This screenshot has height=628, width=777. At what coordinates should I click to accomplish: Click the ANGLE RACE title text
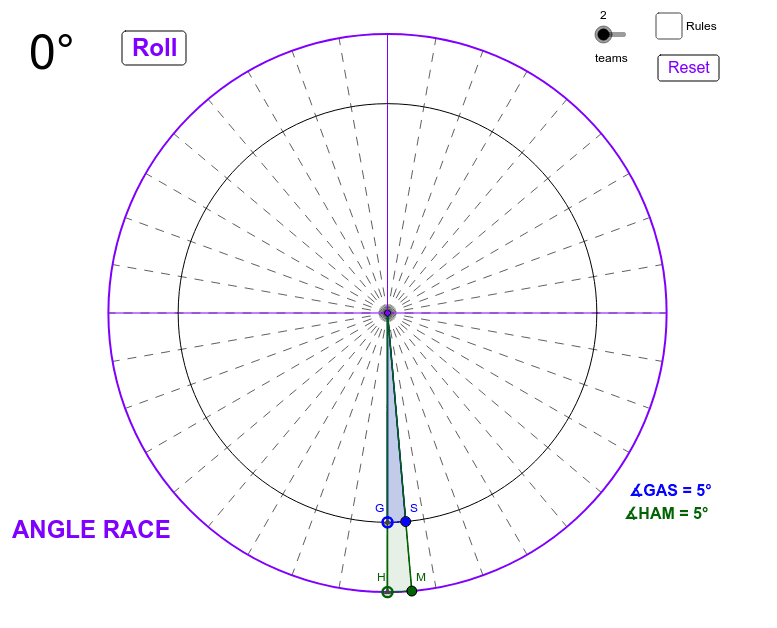(x=91, y=529)
